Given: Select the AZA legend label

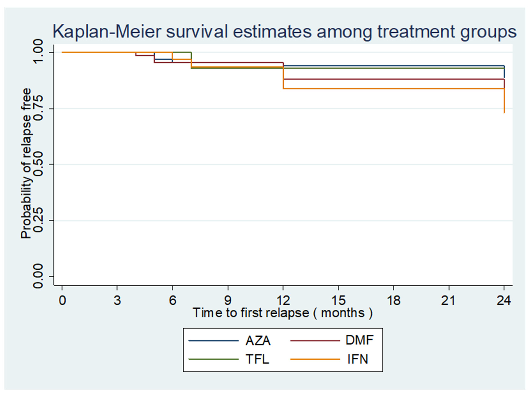Looking at the screenshot, I should [x=258, y=341].
